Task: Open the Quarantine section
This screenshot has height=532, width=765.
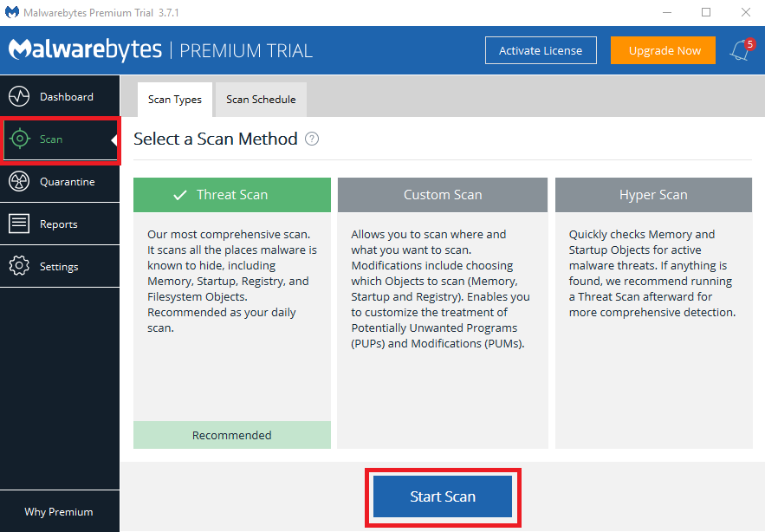Action: coord(60,182)
